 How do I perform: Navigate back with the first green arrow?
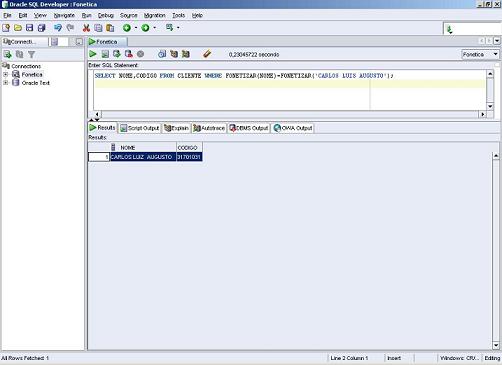[127, 28]
